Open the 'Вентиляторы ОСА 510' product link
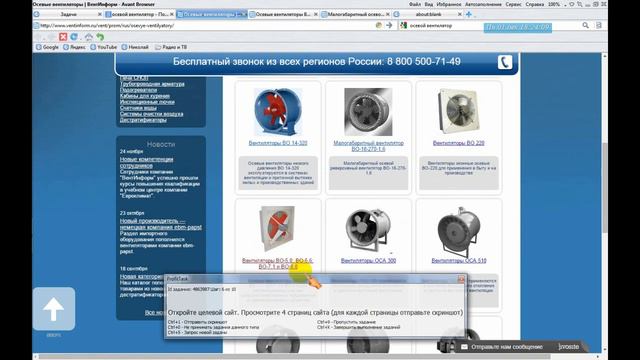 459,260
